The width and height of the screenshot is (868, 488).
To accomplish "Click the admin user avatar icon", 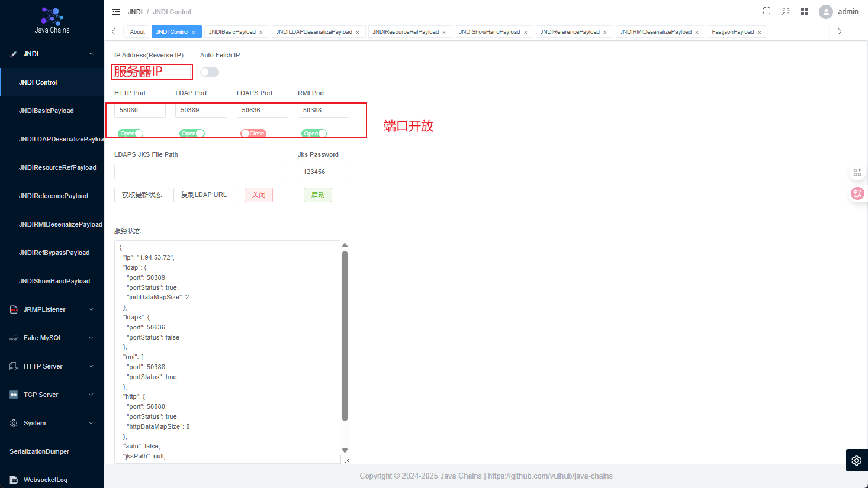I will click(x=826, y=12).
